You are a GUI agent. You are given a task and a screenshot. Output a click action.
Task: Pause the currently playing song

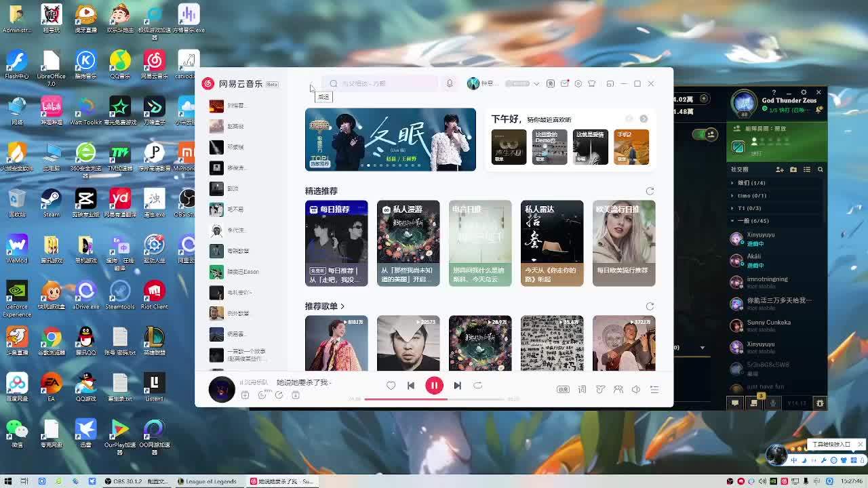coord(434,386)
